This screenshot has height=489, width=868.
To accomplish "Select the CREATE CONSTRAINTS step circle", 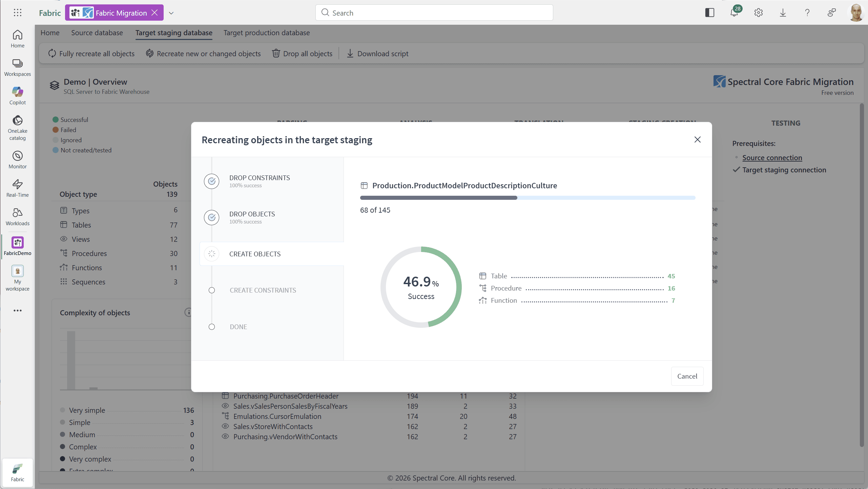I will pos(212,290).
